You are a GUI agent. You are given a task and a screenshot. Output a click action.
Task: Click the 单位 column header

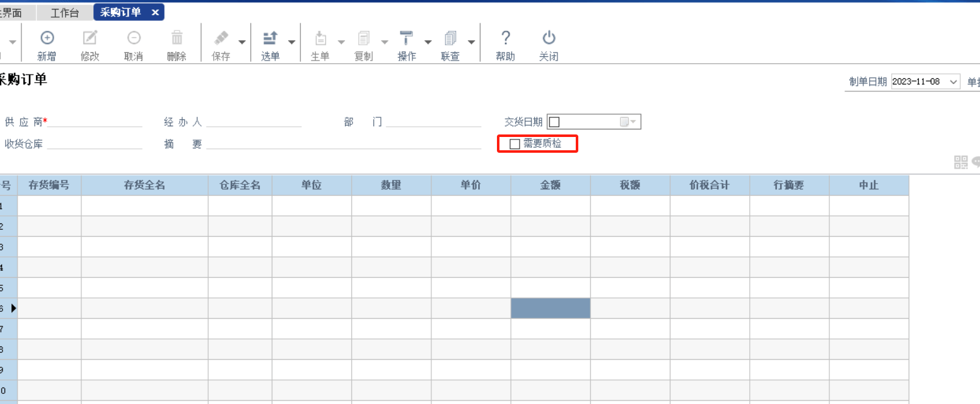pos(312,186)
